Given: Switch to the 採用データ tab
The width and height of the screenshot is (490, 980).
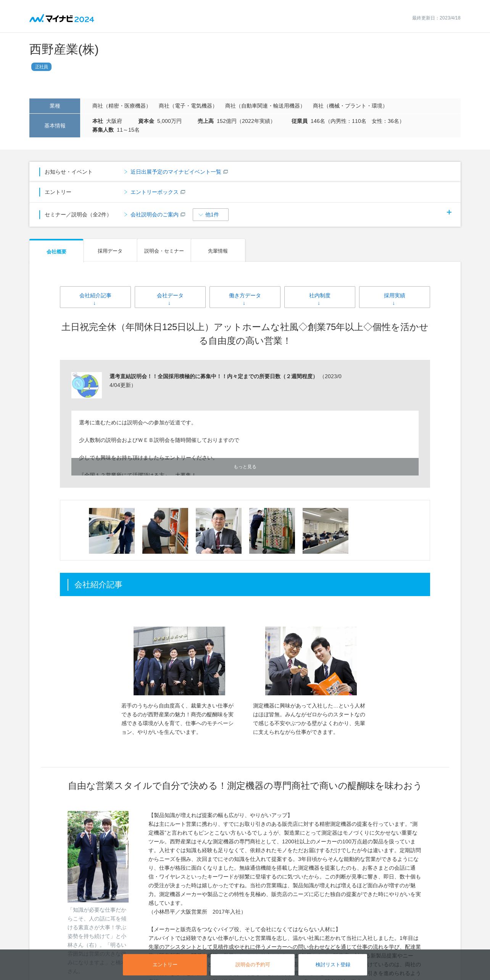Looking at the screenshot, I should pos(110,251).
